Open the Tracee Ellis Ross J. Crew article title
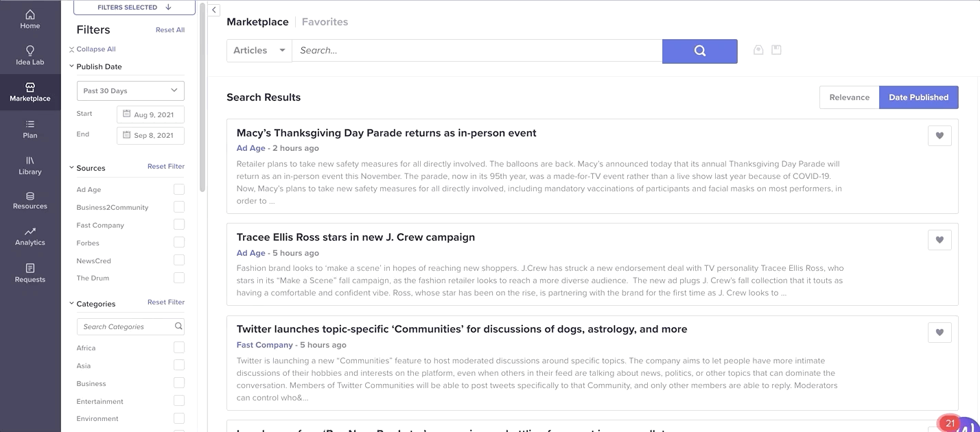The width and height of the screenshot is (980, 432). [x=355, y=237]
